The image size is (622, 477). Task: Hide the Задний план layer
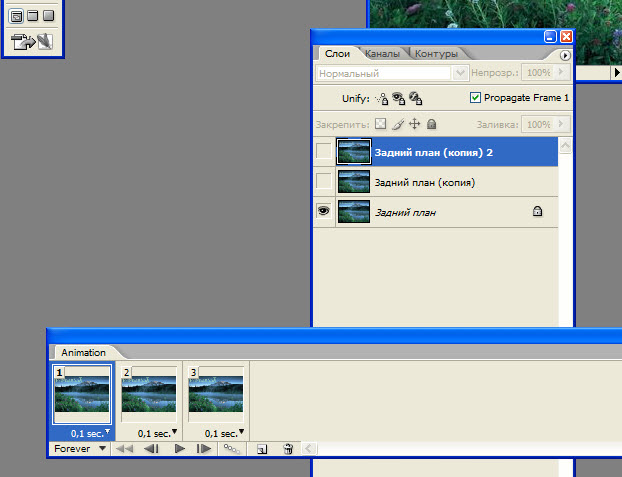pyautogui.click(x=324, y=211)
